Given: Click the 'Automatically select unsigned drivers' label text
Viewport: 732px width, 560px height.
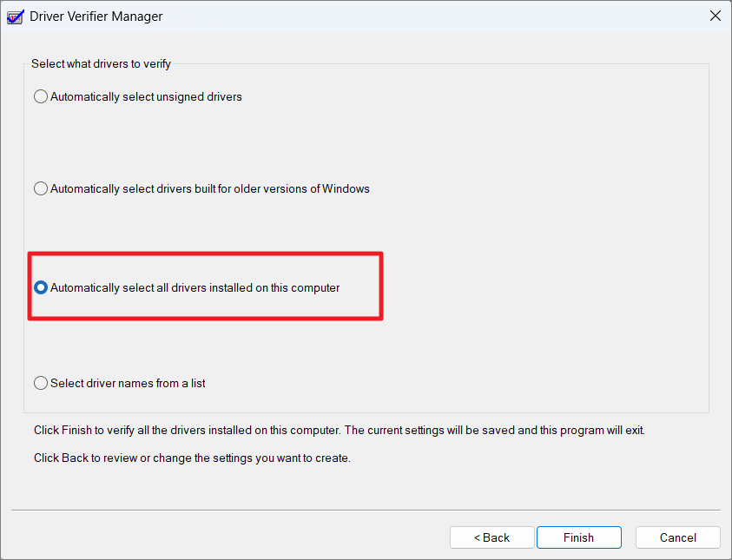Looking at the screenshot, I should click(x=146, y=96).
